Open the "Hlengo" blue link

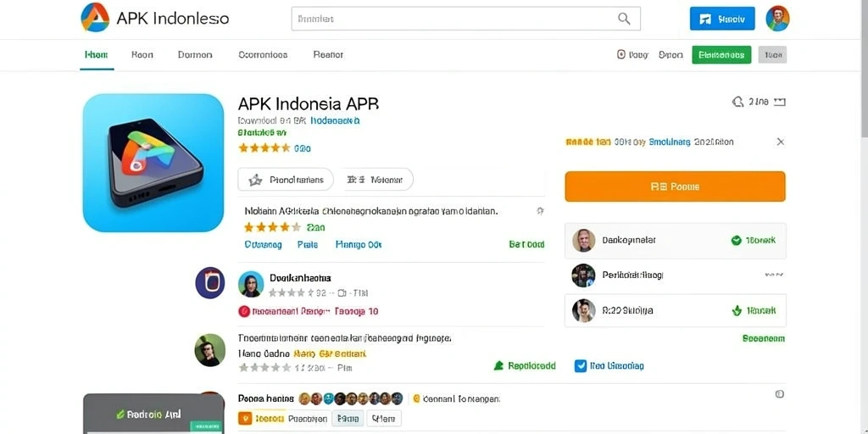pyautogui.click(x=359, y=244)
